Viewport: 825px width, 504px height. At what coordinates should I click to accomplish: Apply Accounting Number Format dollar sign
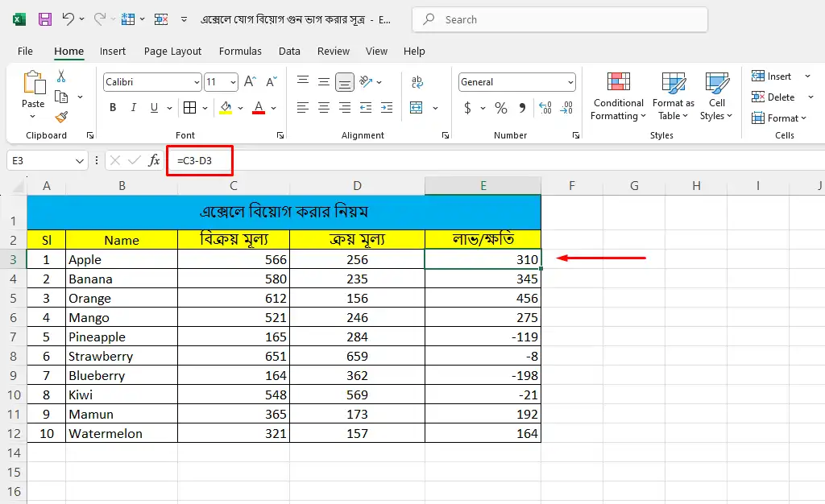tap(467, 108)
